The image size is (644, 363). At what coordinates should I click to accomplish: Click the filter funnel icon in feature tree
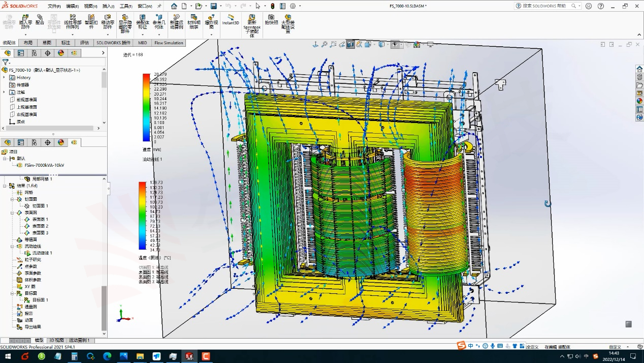[x=5, y=62]
